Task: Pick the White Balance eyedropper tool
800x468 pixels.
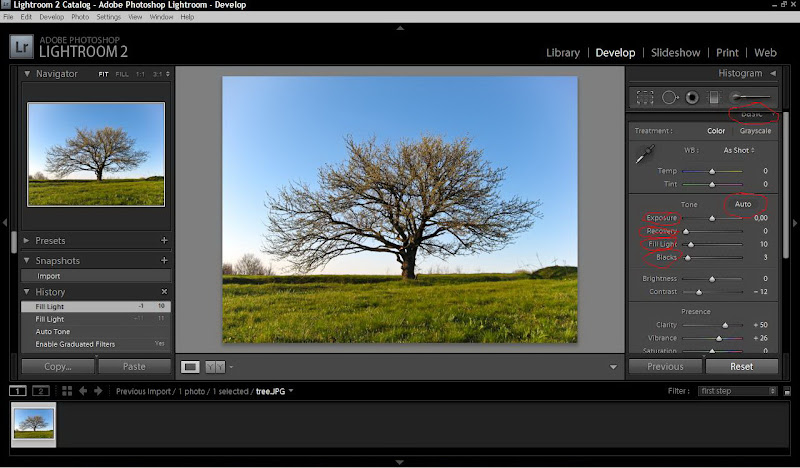Action: tap(645, 154)
